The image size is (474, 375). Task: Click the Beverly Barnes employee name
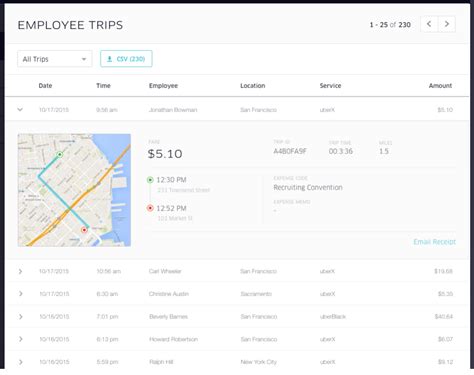point(168,316)
